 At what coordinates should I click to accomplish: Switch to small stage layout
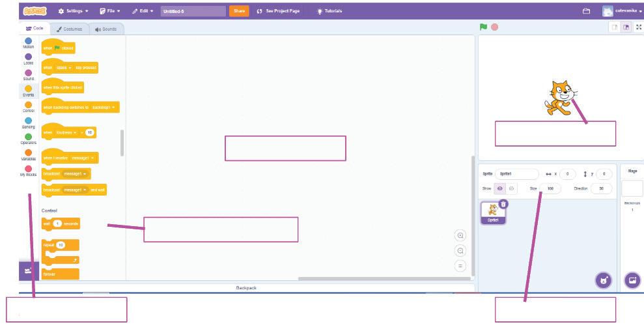click(615, 27)
